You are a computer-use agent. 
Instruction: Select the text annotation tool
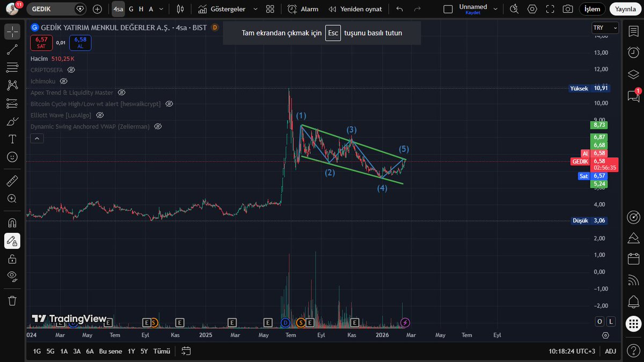tap(12, 139)
